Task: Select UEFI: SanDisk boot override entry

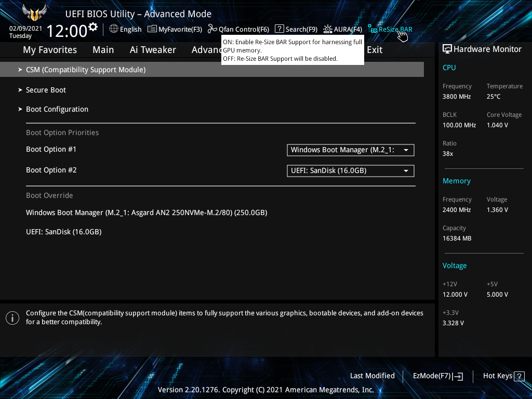Action: pyautogui.click(x=63, y=232)
